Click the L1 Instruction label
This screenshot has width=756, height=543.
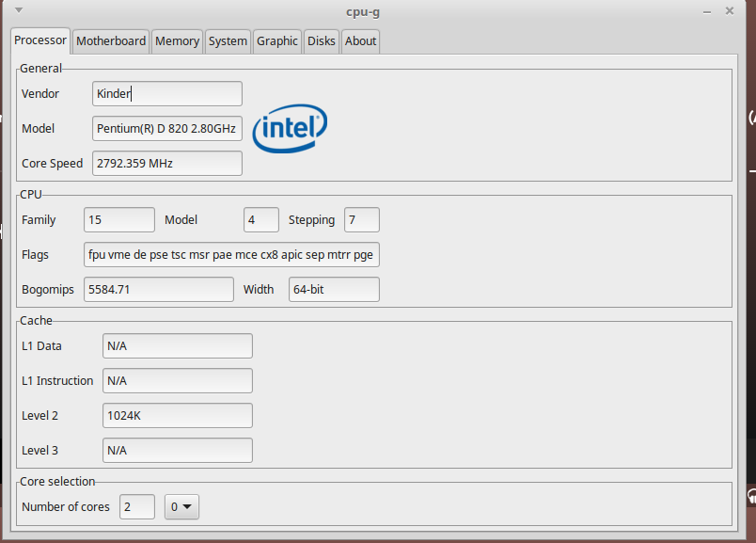57,381
